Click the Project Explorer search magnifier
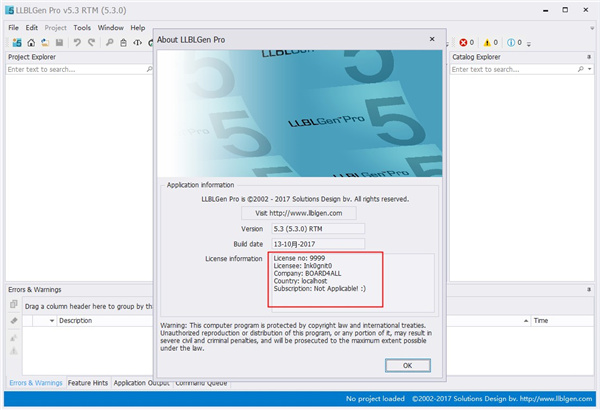Screen dimensions: 600x410 coord(149,69)
